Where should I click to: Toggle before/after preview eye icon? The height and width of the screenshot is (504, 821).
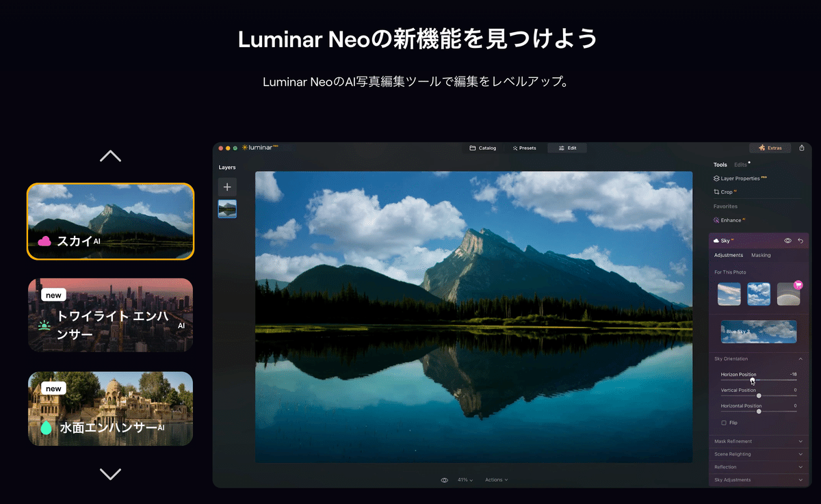coord(445,480)
